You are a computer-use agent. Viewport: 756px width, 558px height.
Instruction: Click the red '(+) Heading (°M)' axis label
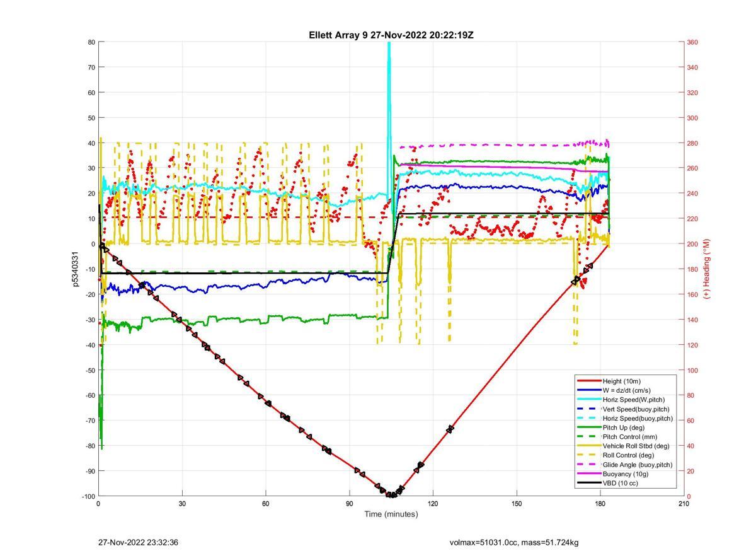[x=706, y=269]
